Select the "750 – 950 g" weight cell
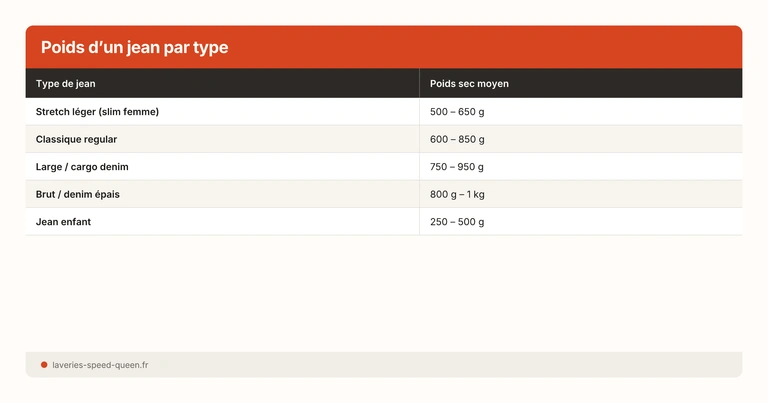Viewport: 768px width, 403px height. pos(457,167)
